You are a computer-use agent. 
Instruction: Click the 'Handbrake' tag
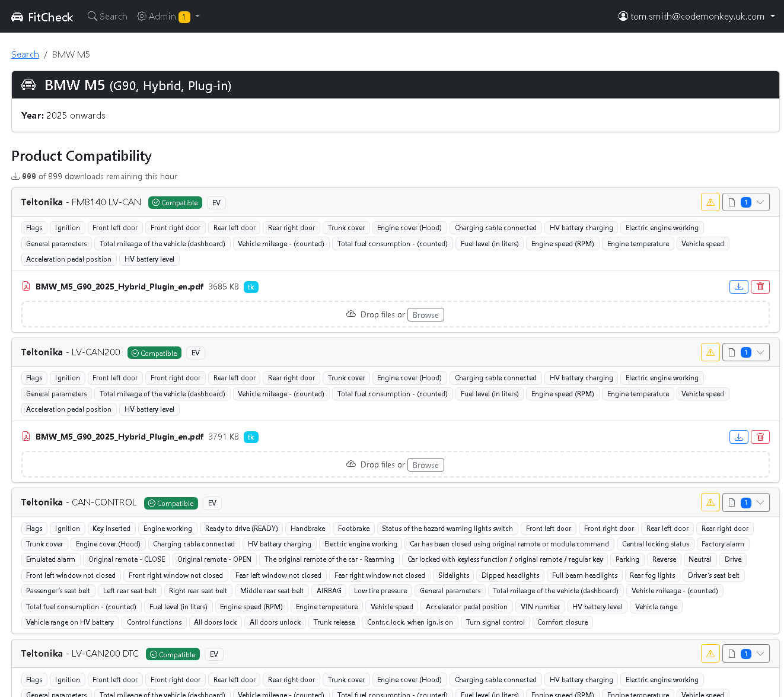308,529
